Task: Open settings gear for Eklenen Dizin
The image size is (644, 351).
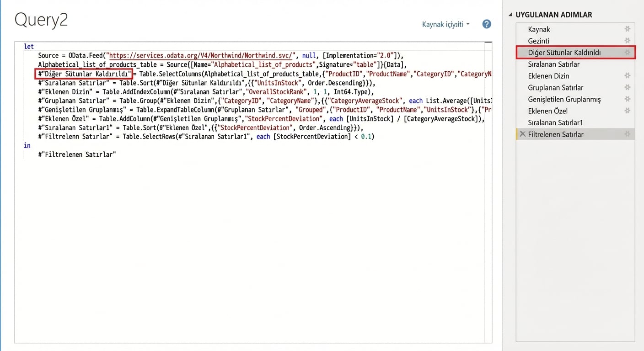Action: tap(628, 76)
